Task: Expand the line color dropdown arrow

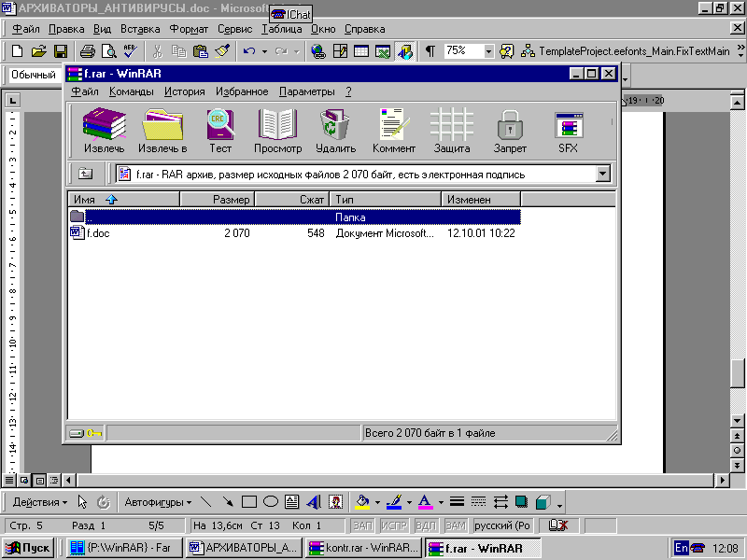Action: coord(409,502)
